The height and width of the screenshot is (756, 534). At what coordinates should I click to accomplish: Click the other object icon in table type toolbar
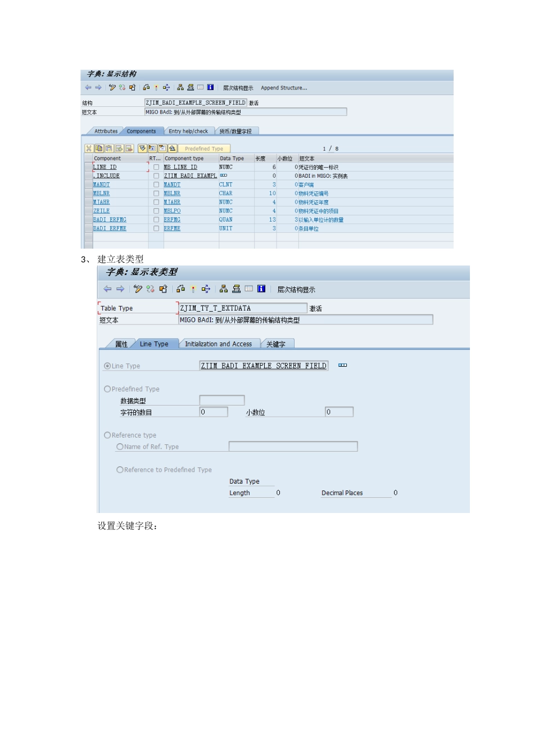click(x=163, y=289)
